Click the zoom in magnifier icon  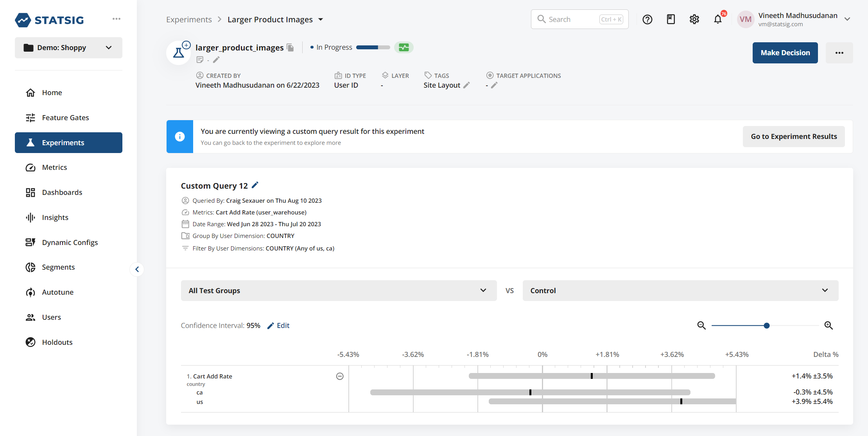pyautogui.click(x=829, y=326)
